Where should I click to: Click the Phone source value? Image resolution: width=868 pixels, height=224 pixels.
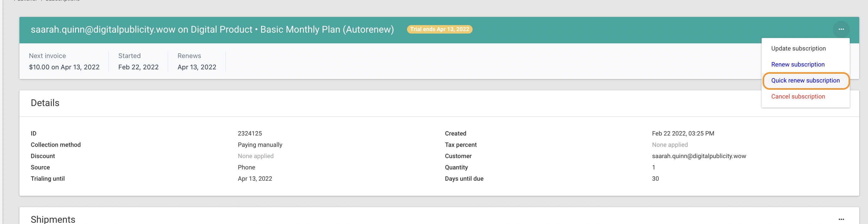(246, 168)
